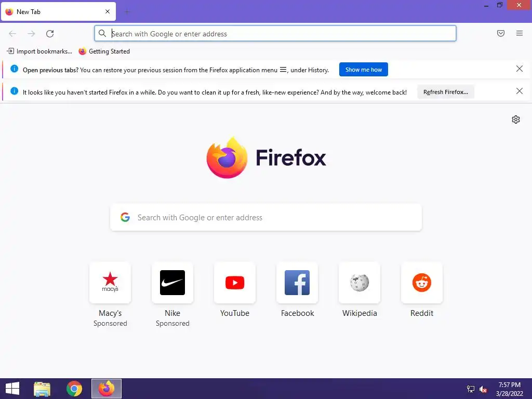
Task: Click the info icon on refresh Firefox bar
Action: (x=14, y=91)
